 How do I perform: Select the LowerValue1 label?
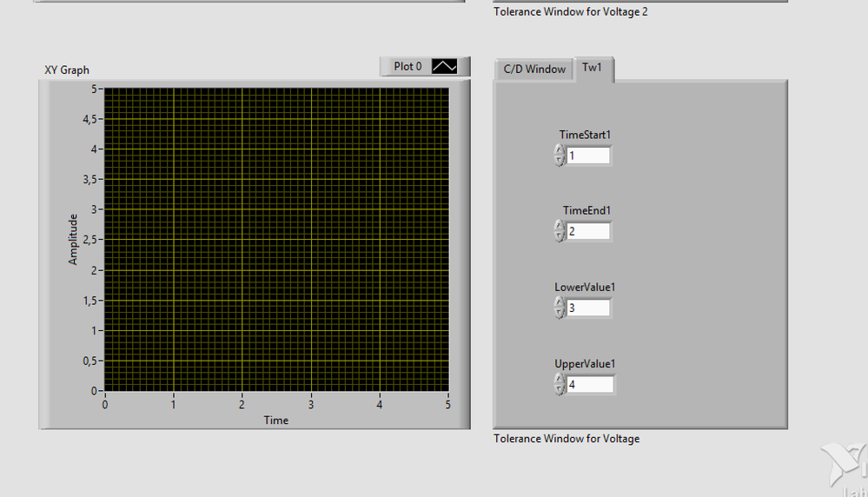coord(585,288)
